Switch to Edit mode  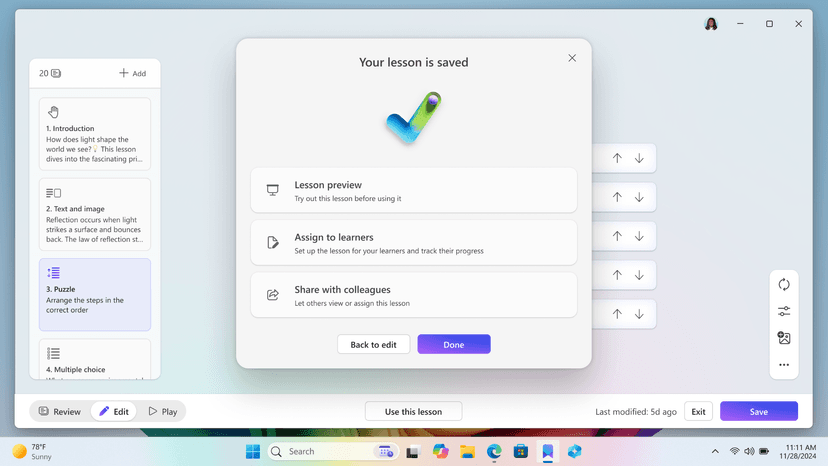point(114,412)
